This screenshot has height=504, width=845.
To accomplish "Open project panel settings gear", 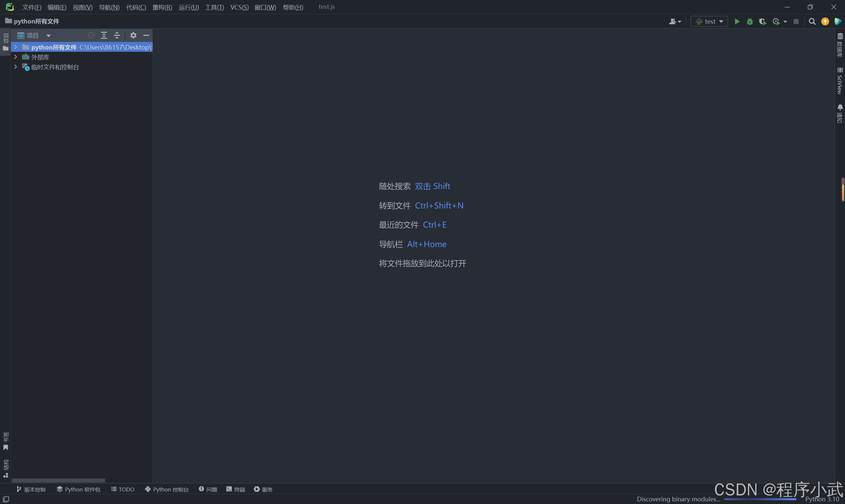I will [x=133, y=35].
